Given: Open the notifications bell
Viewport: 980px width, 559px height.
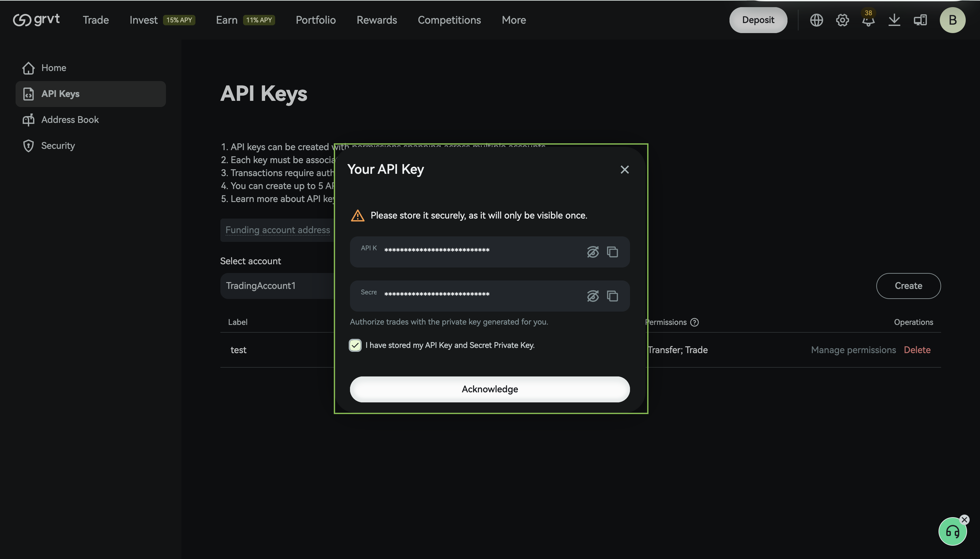Looking at the screenshot, I should click(868, 20).
